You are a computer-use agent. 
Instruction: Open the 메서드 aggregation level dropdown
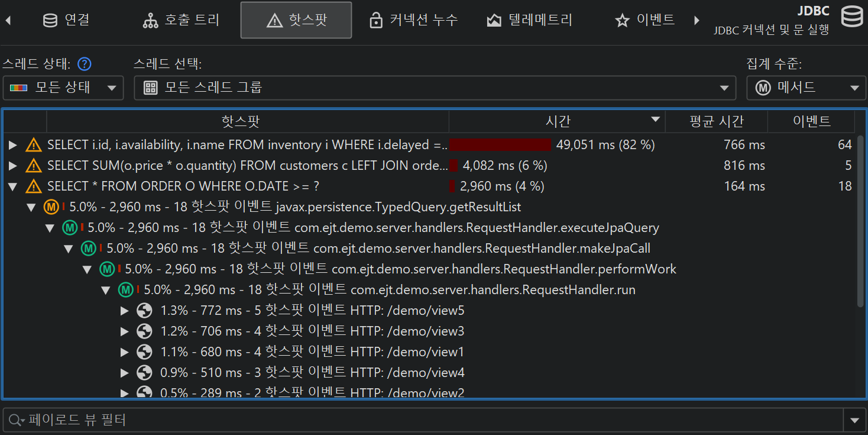coord(806,88)
